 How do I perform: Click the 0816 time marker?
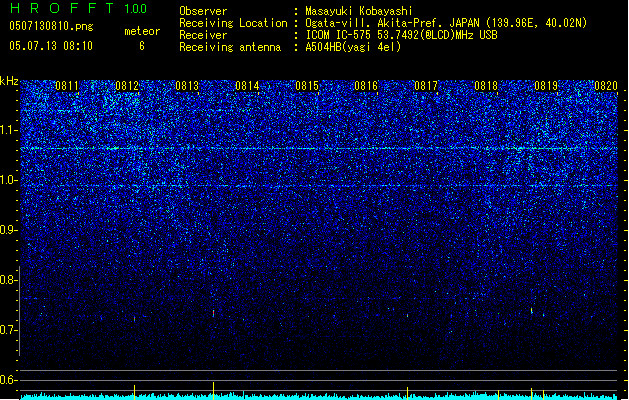coord(366,86)
